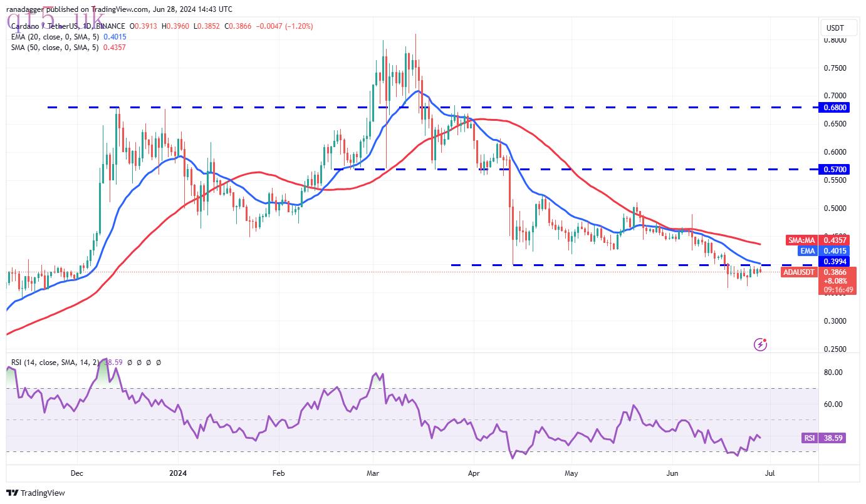Click the 2024 label on time axis
Screen dimensions: 866x504
[178, 473]
